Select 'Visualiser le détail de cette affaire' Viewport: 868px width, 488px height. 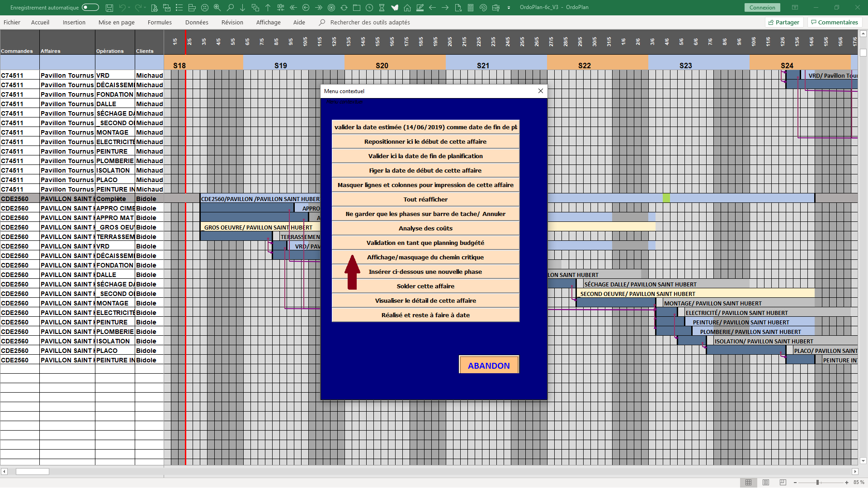tap(425, 300)
